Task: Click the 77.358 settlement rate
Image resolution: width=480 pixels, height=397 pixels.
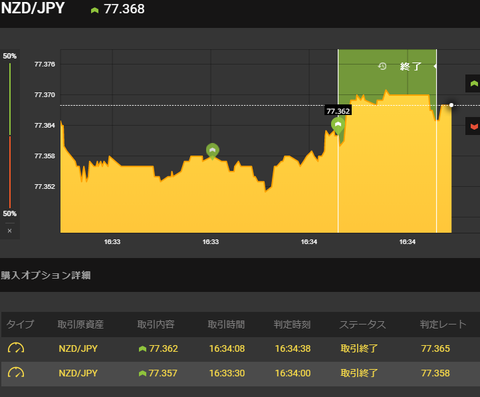Action: click(435, 373)
